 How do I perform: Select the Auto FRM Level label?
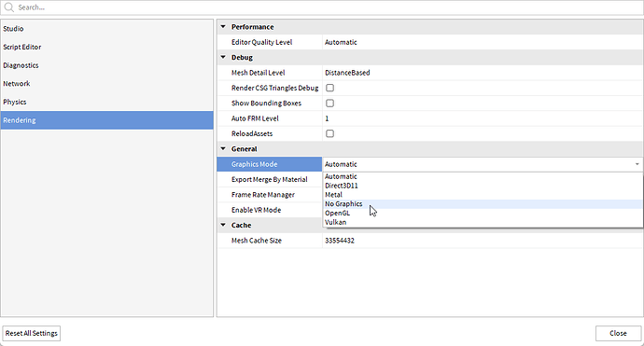coord(255,118)
